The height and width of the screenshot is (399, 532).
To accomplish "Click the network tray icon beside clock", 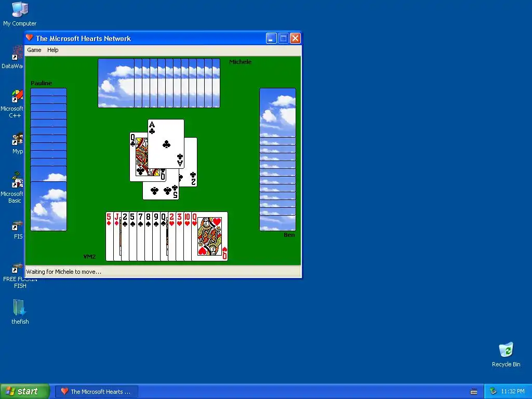I will pos(493,391).
